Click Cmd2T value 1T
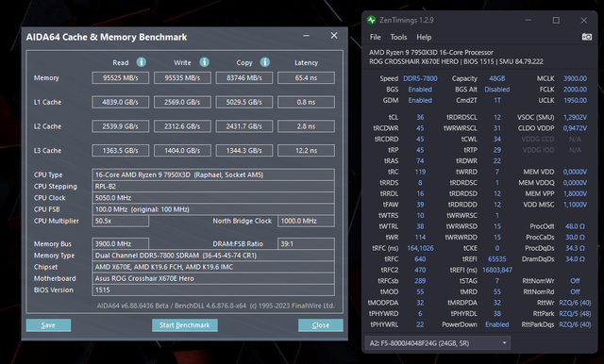604x364 pixels. click(x=497, y=100)
